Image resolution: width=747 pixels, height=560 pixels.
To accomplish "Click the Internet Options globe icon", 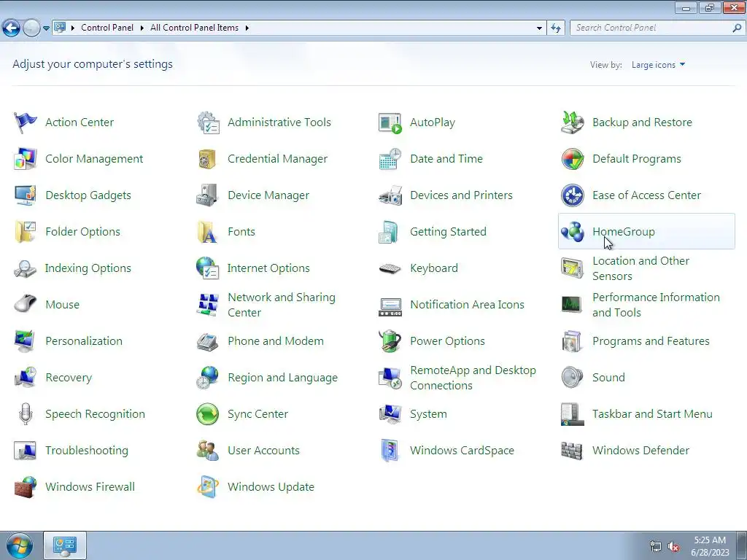I will [x=207, y=268].
